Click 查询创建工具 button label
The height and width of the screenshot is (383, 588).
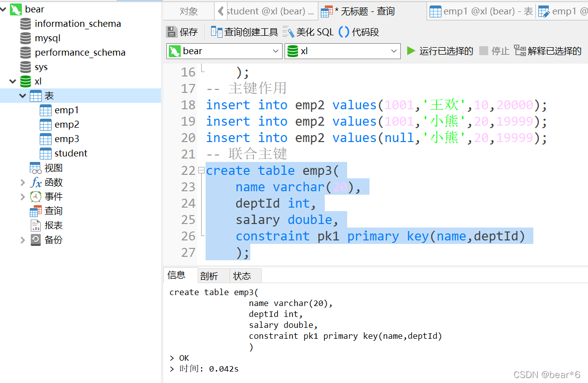pyautogui.click(x=251, y=32)
